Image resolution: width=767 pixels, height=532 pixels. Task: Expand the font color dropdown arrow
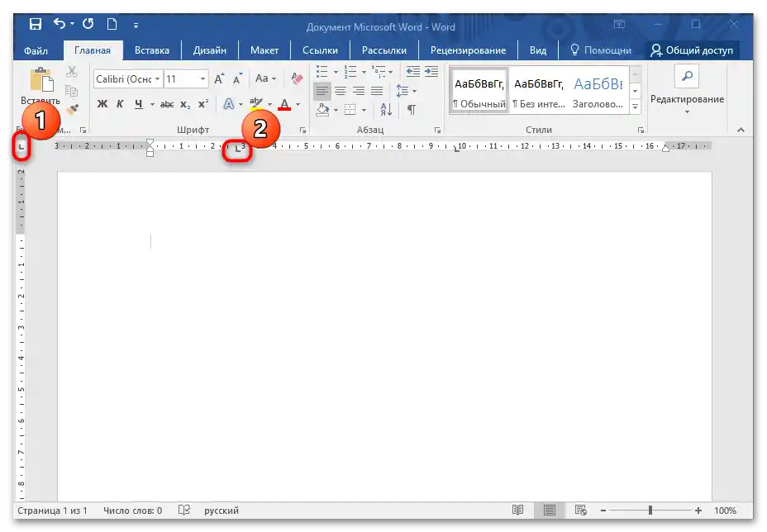[x=298, y=104]
